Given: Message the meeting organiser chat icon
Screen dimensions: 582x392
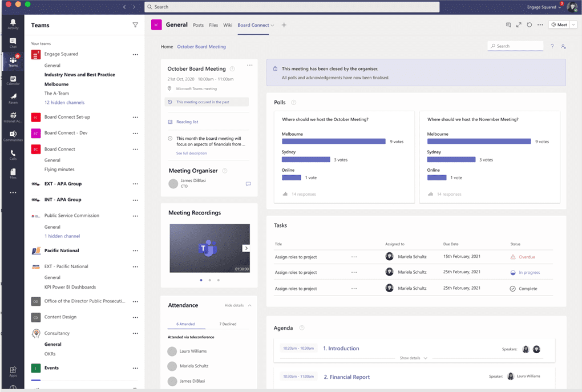Looking at the screenshot, I should click(248, 184).
